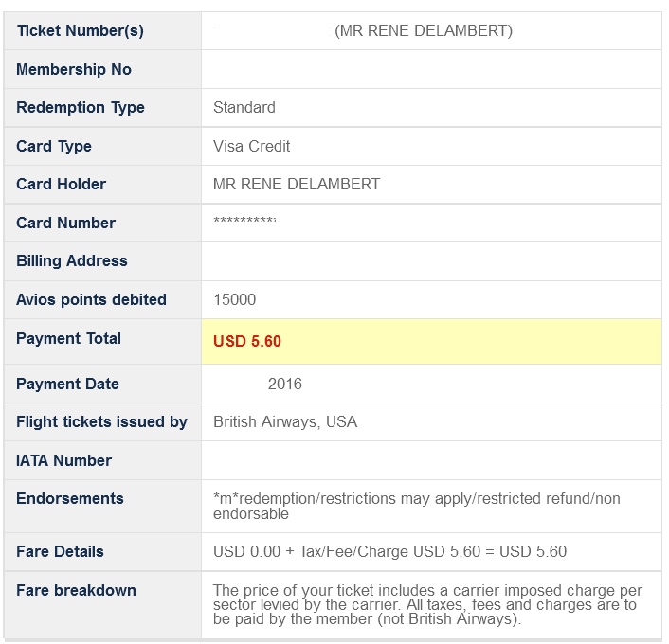Select the Fare breakdown label
Image resolution: width=669 pixels, height=644 pixels.
coord(76,591)
